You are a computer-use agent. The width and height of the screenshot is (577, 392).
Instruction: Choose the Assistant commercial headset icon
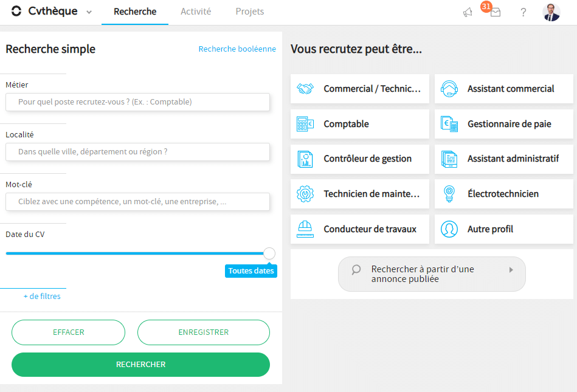tap(449, 89)
